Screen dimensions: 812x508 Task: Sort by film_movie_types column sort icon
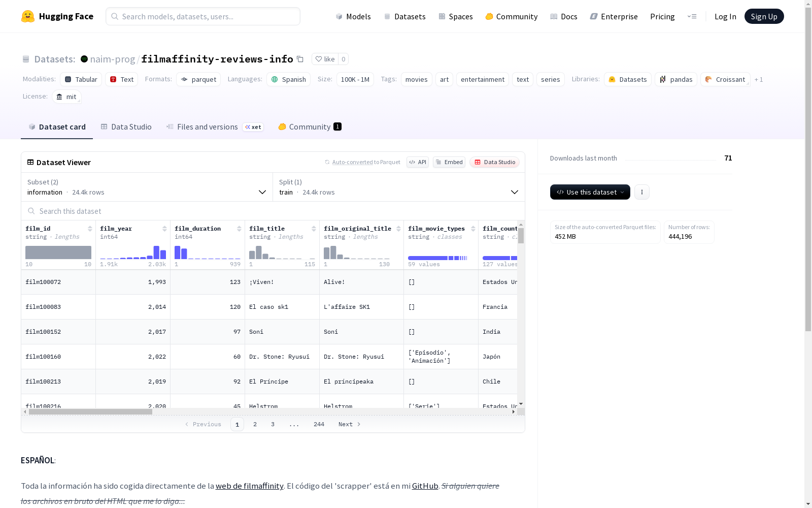pos(473,229)
